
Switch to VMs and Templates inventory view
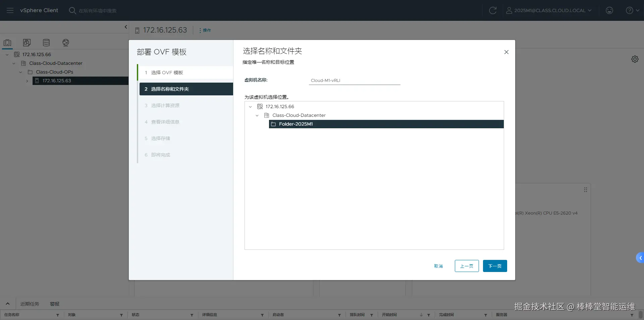(x=27, y=43)
